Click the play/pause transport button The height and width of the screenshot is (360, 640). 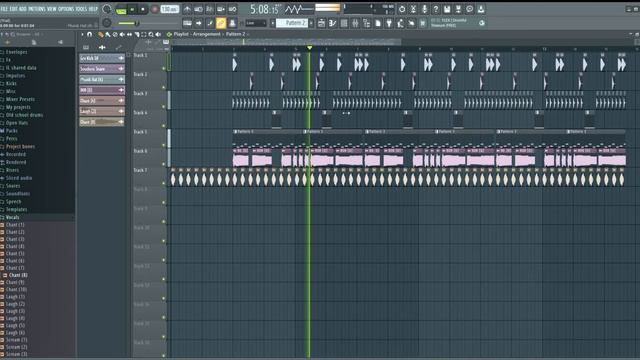pos(132,9)
